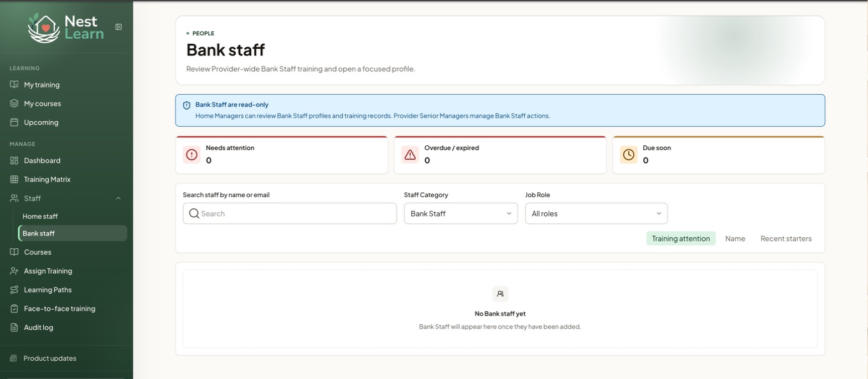This screenshot has height=379, width=868.
Task: Click the My courses layers icon
Action: (x=14, y=104)
